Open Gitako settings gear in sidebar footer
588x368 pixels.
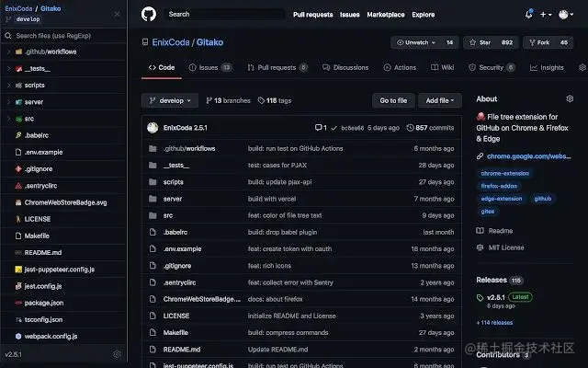(x=117, y=353)
